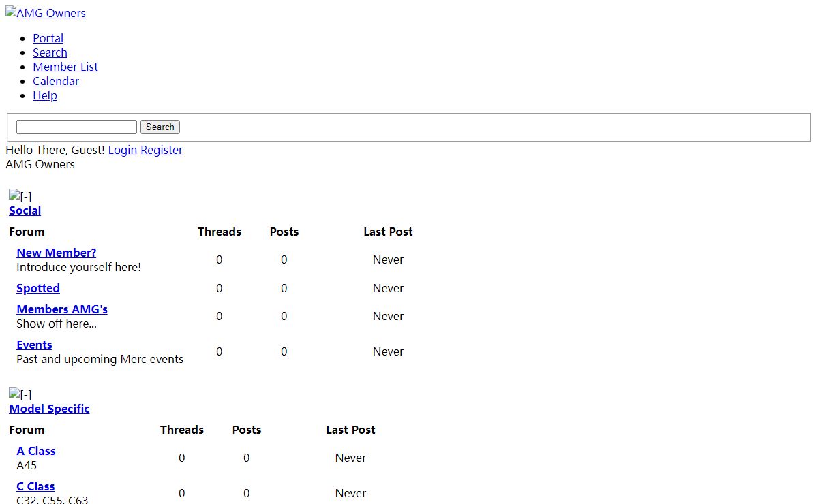This screenshot has width=818, height=504.
Task: Click the Threads column header in Social table
Action: (x=219, y=232)
